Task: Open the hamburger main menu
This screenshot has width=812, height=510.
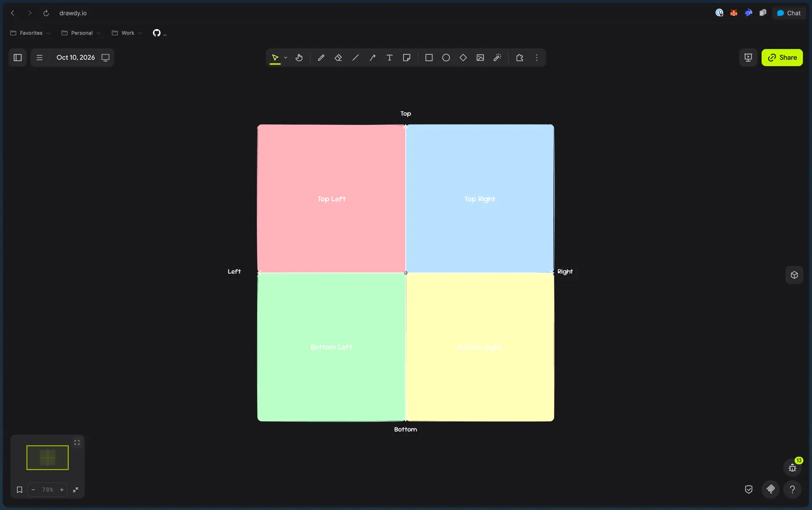Action: coord(39,58)
